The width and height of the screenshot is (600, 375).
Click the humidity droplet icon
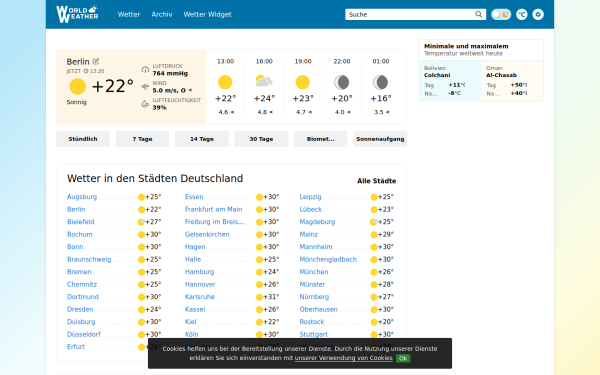[145, 104]
